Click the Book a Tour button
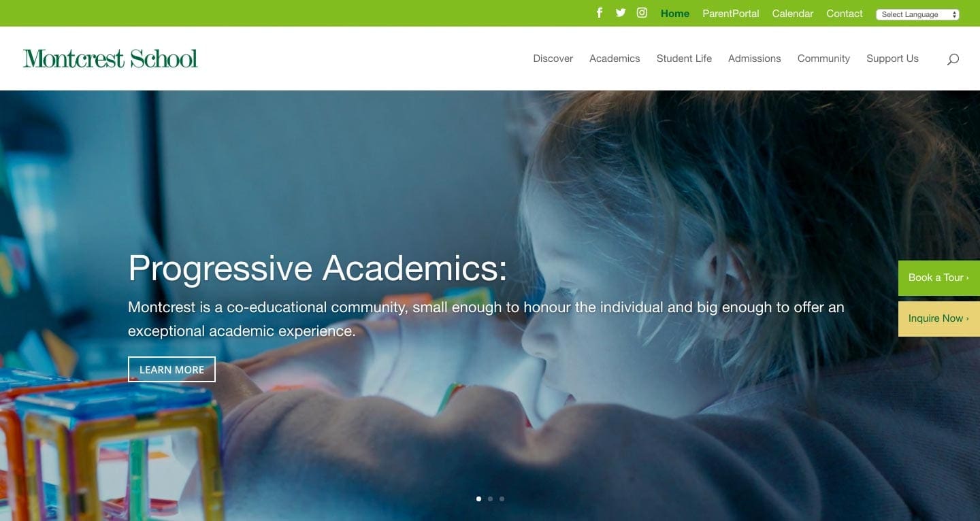This screenshot has width=980, height=521. tap(939, 278)
